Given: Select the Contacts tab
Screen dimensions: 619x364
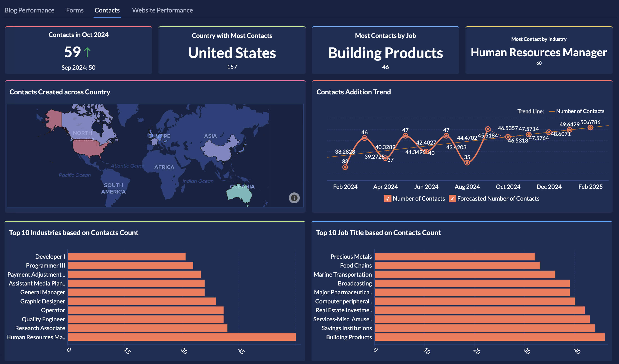Looking at the screenshot, I should 107,10.
